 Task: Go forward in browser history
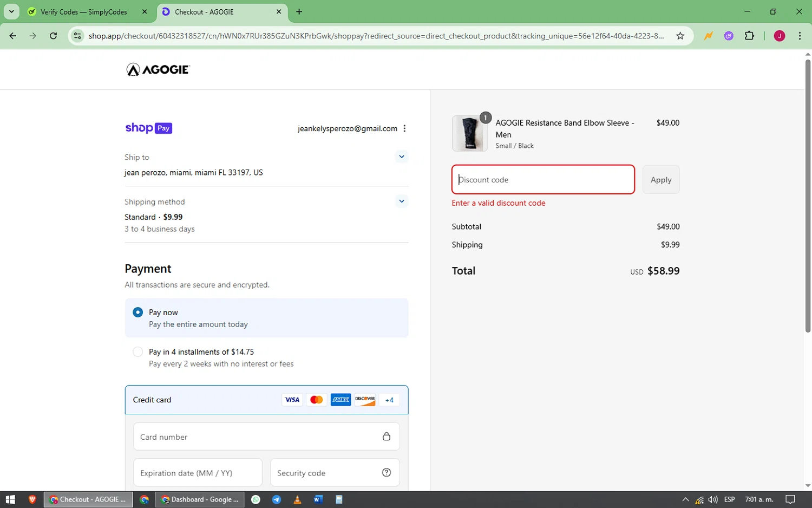coord(33,36)
